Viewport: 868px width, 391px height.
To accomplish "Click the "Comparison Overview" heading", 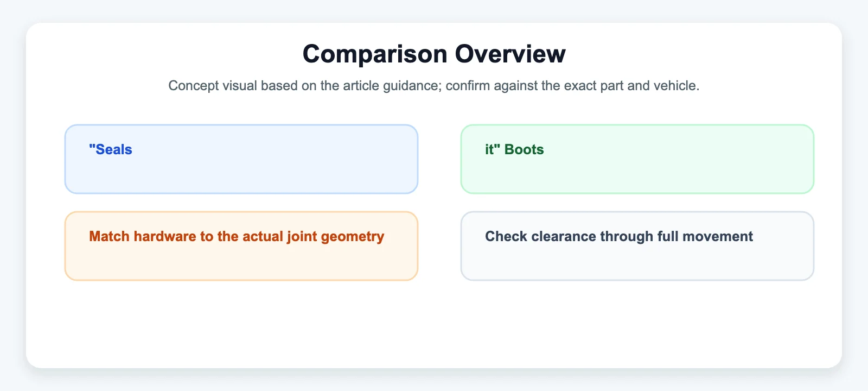I will pyautogui.click(x=434, y=54).
